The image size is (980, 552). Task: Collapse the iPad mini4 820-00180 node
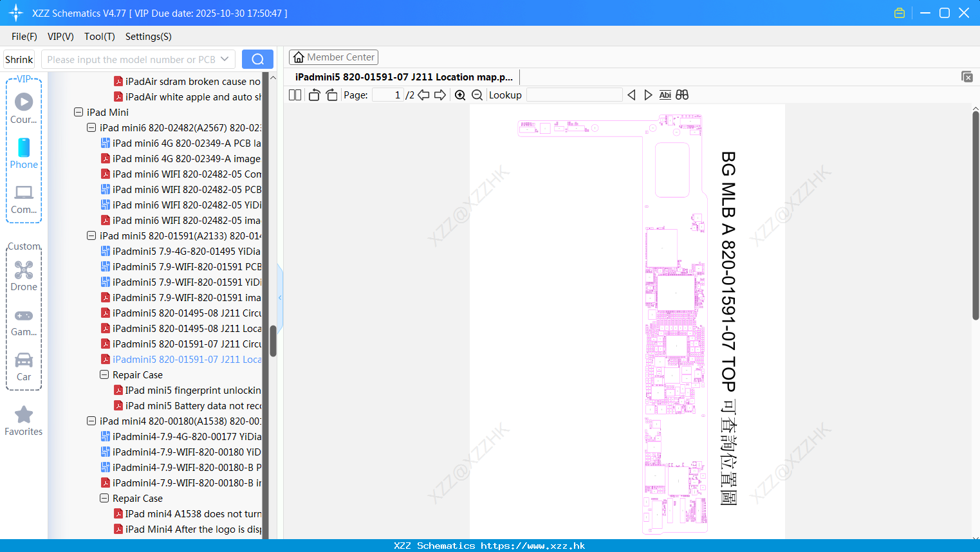click(x=91, y=421)
